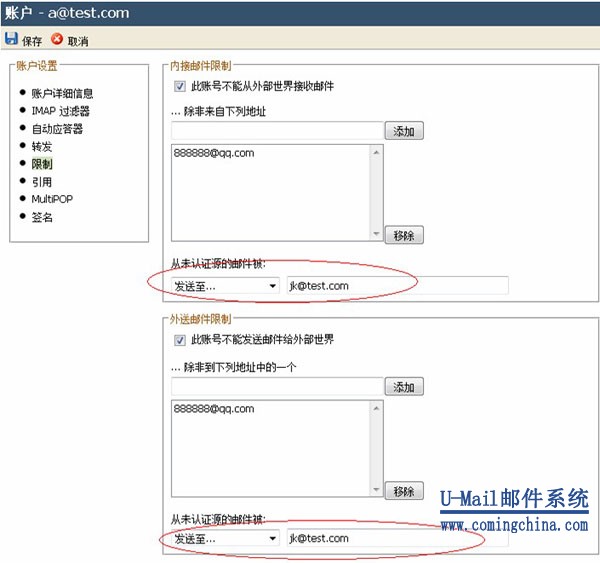Open outbound 发送至... dropdown

pos(225,538)
